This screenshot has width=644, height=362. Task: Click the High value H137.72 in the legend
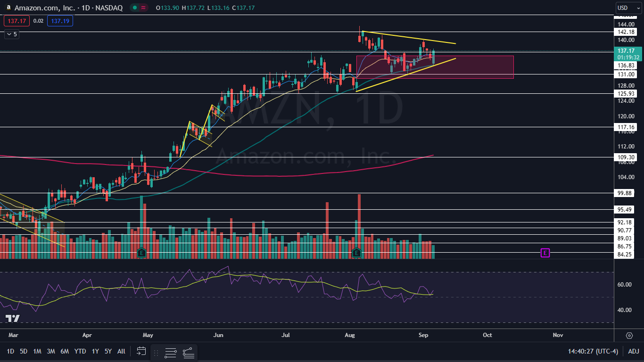(x=193, y=8)
